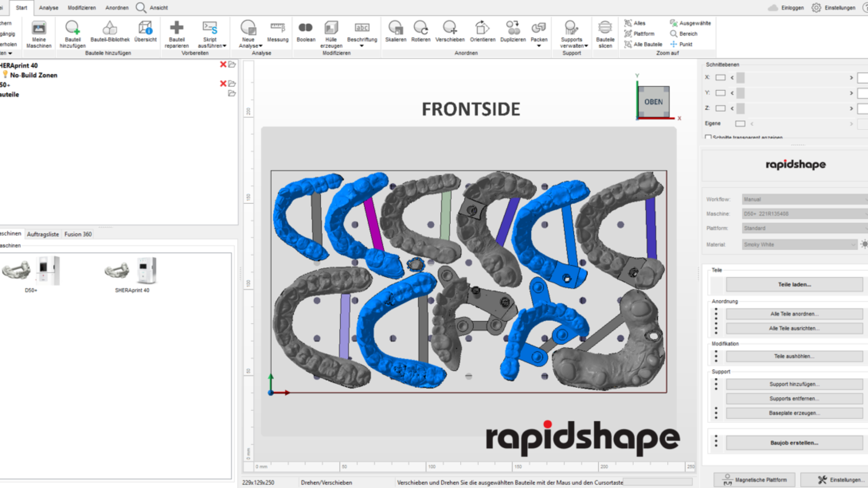
Task: Zoom to Ausgewählte parts
Action: tap(690, 23)
